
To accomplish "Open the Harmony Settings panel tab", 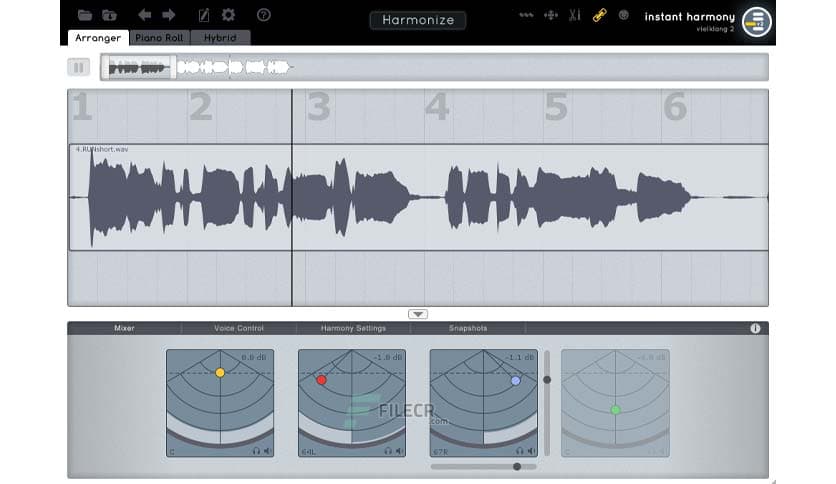I will 353,328.
